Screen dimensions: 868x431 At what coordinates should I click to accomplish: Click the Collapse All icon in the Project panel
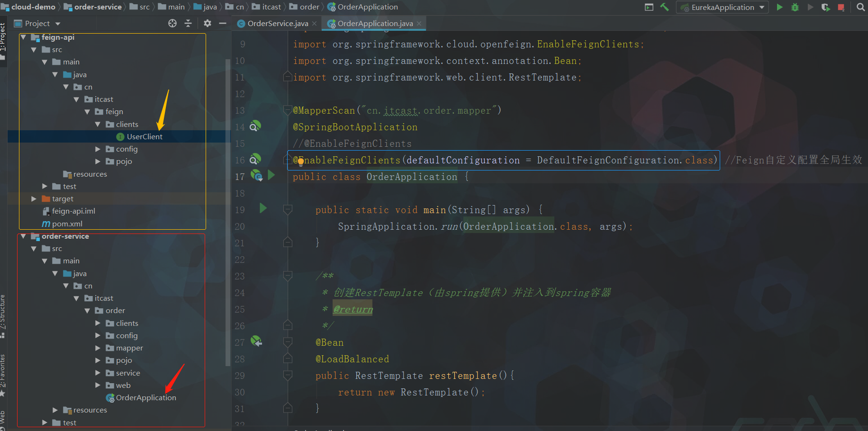pos(188,23)
